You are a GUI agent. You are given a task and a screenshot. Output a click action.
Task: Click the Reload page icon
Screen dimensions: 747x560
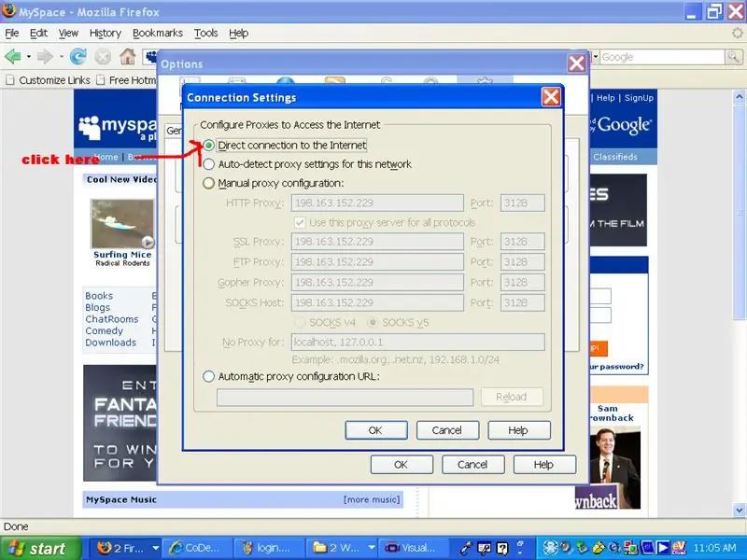coord(78,57)
